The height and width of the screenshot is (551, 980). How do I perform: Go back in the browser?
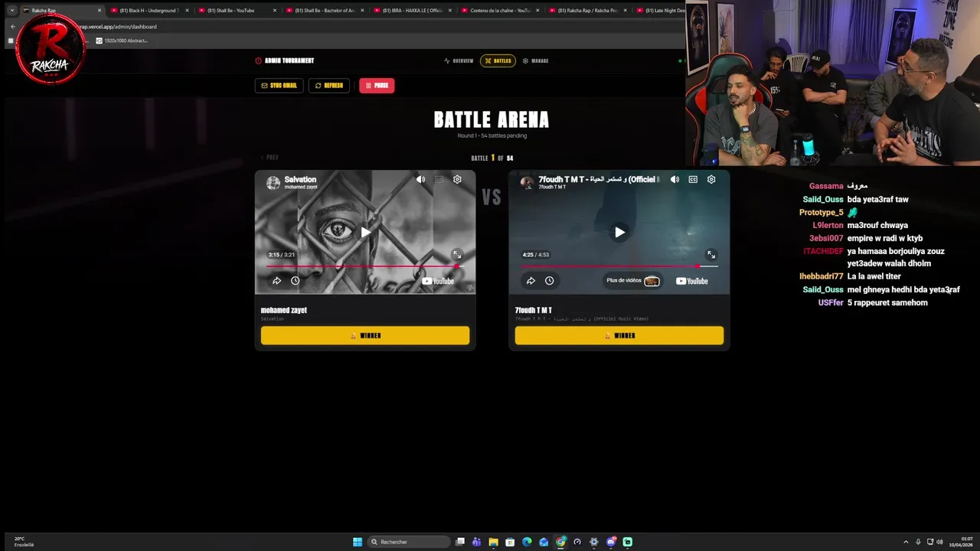tap(12, 27)
